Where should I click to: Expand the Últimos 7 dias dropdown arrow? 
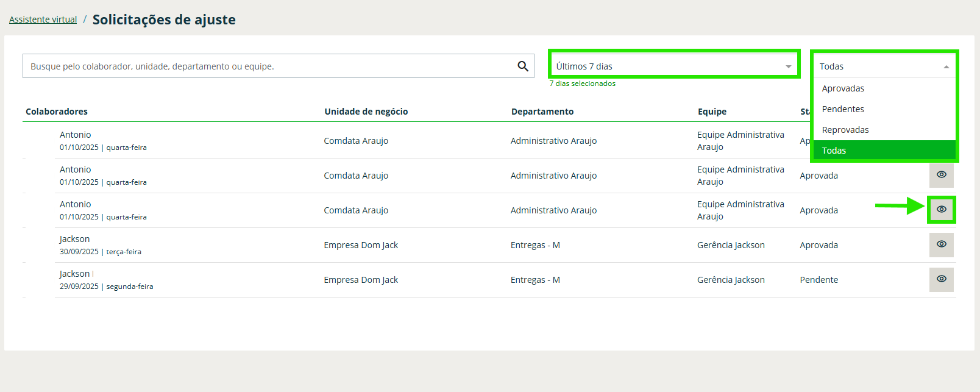point(788,66)
